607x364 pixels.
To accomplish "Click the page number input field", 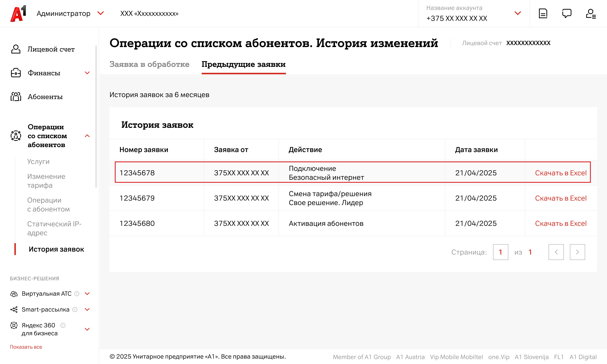I will (x=500, y=252).
